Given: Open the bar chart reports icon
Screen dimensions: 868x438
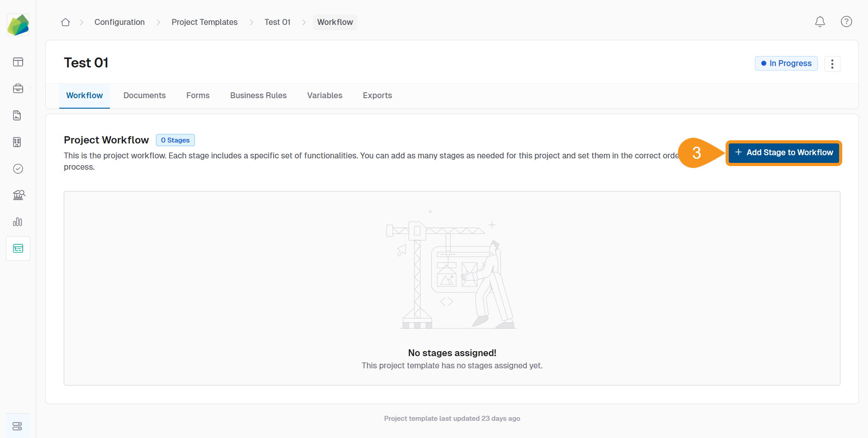Looking at the screenshot, I should tap(18, 222).
